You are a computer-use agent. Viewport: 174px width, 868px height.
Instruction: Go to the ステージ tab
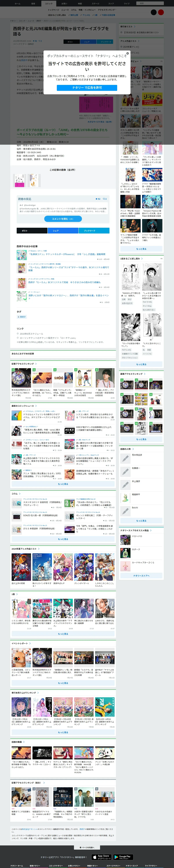click(95, 3)
